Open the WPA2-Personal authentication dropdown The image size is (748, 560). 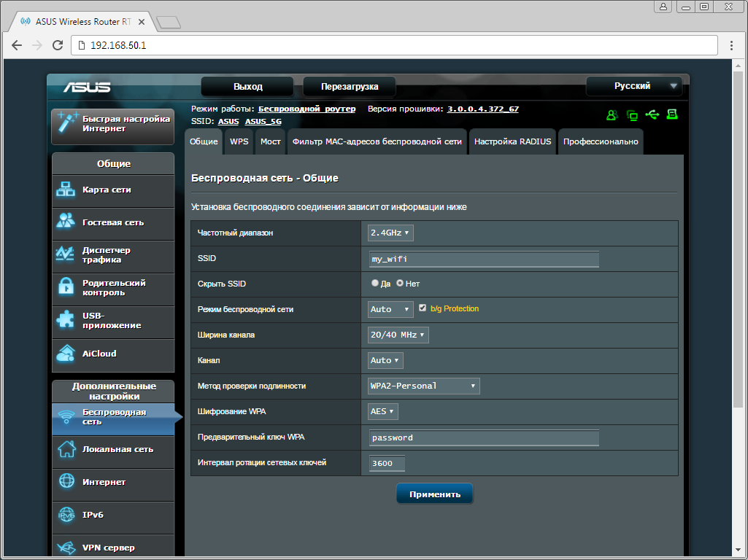[423, 386]
